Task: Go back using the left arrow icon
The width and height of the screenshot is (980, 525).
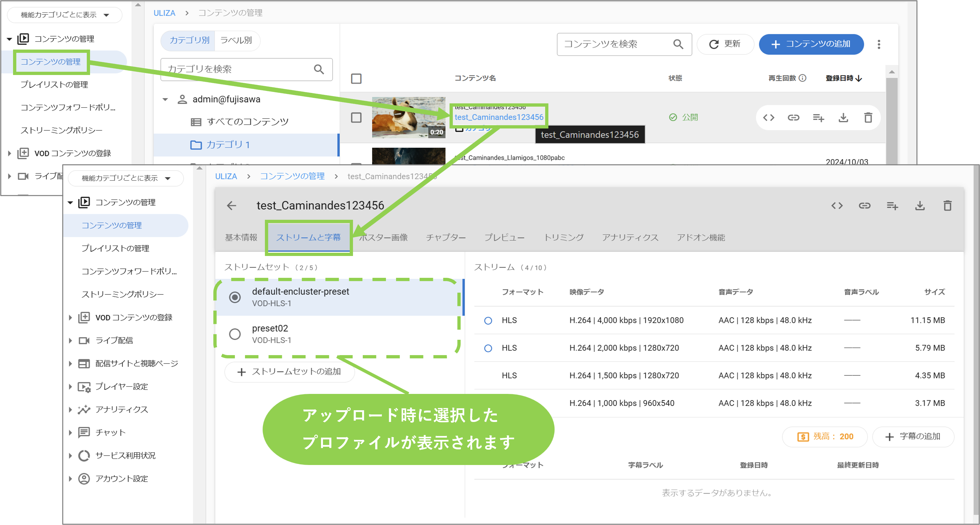Action: [x=231, y=206]
